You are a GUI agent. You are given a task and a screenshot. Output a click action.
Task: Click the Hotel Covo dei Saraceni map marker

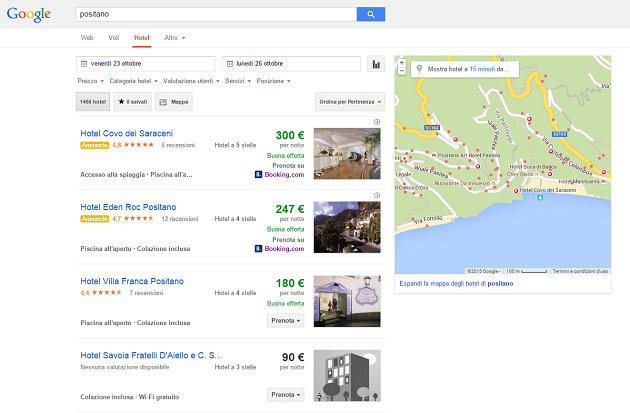pos(516,191)
